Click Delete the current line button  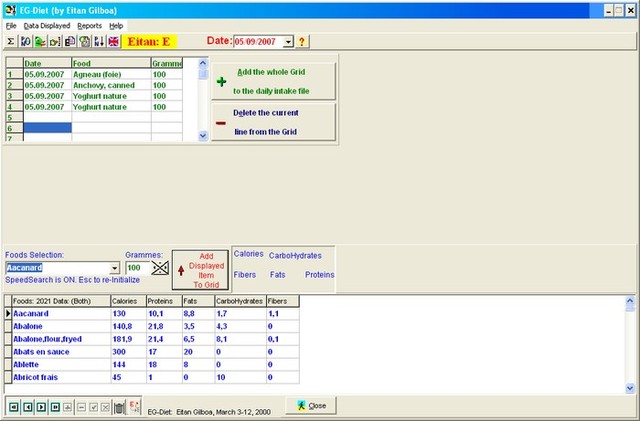[x=273, y=122]
